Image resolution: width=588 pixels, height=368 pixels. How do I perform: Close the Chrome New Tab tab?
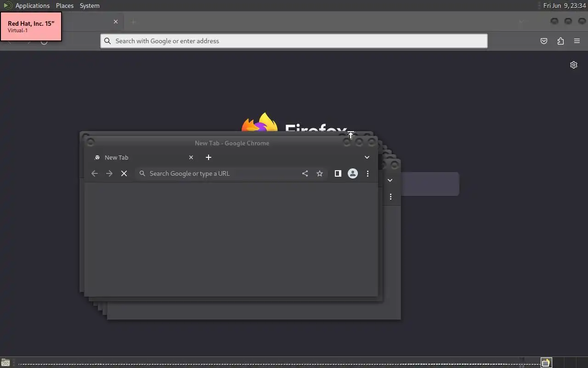coord(191,157)
